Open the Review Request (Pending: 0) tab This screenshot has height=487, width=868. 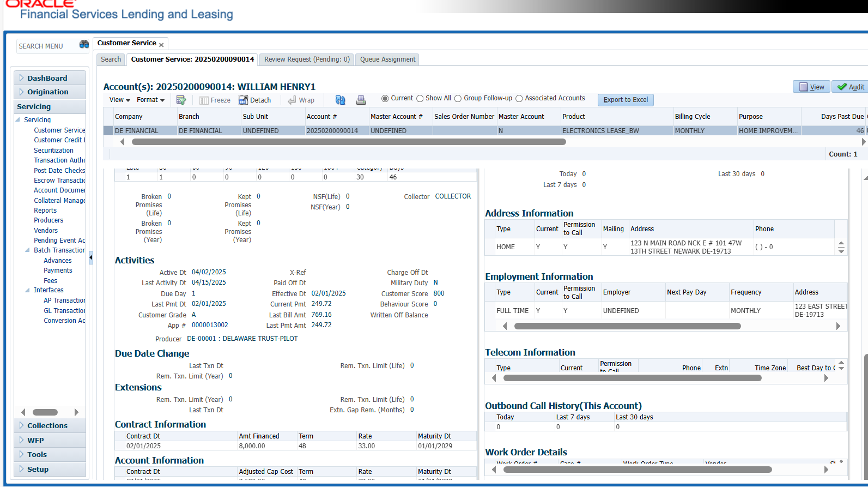(307, 59)
